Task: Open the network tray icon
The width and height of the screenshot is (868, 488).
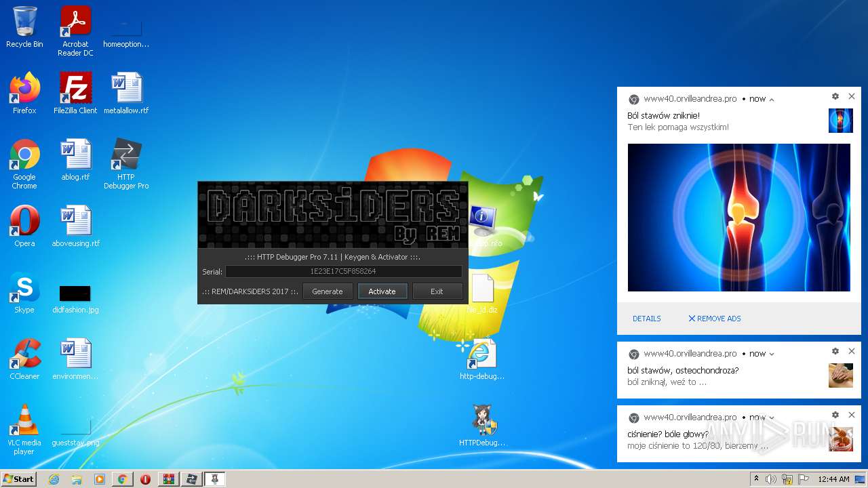Action: click(x=787, y=479)
